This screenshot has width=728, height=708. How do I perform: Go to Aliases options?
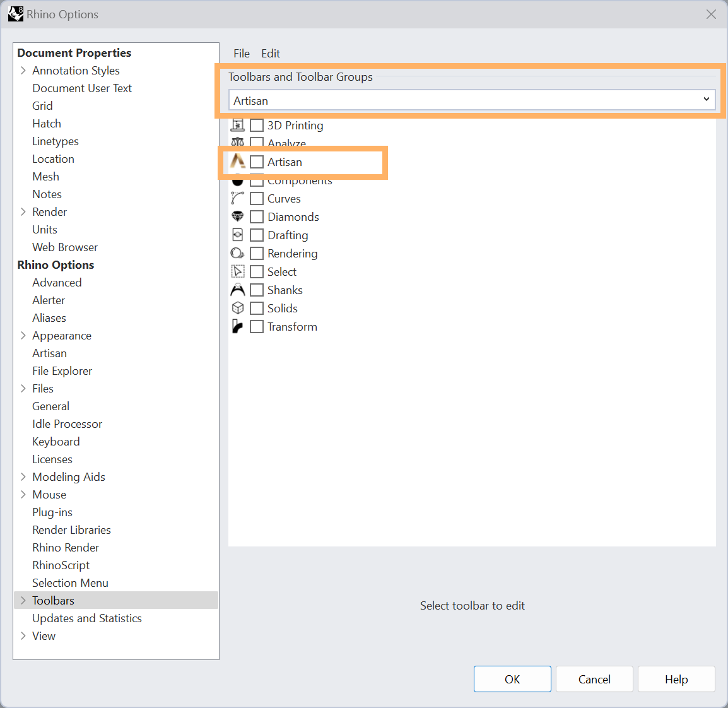[49, 317]
